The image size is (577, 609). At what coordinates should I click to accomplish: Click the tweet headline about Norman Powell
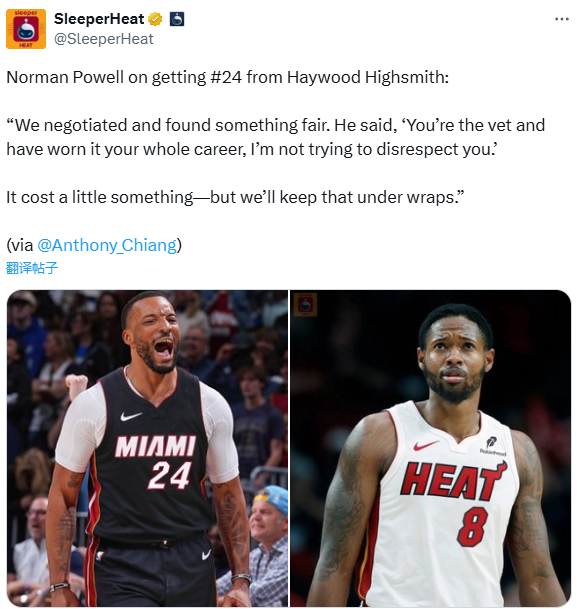[228, 77]
